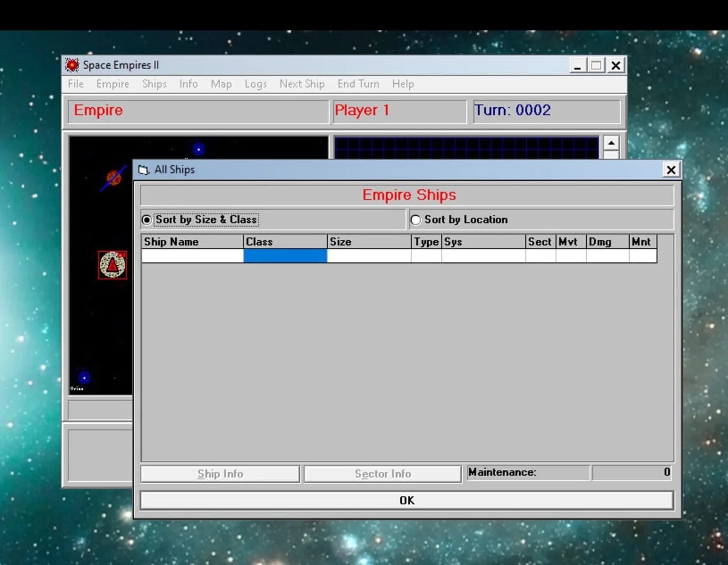The height and width of the screenshot is (565, 728).
Task: Open the Help menu
Action: [402, 84]
